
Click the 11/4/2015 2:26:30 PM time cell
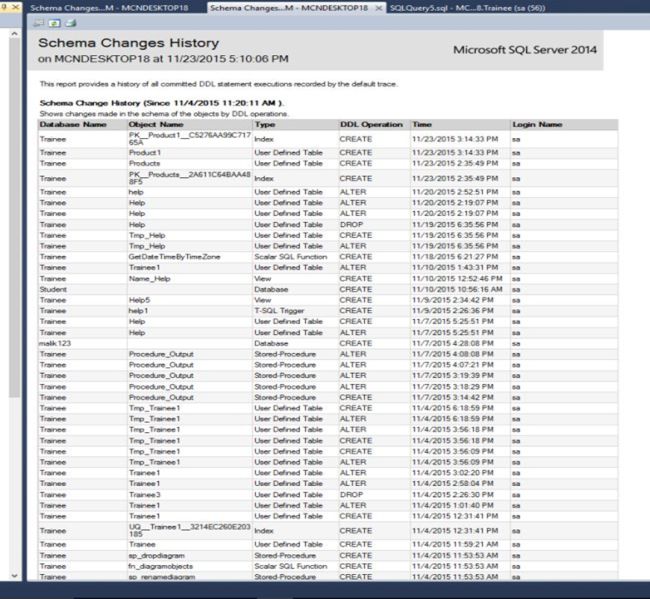pyautogui.click(x=453, y=495)
